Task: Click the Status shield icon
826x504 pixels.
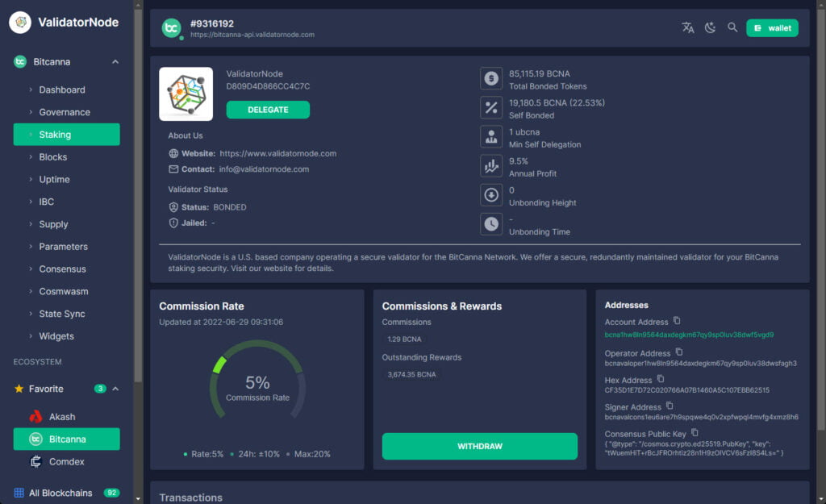Action: (x=173, y=207)
